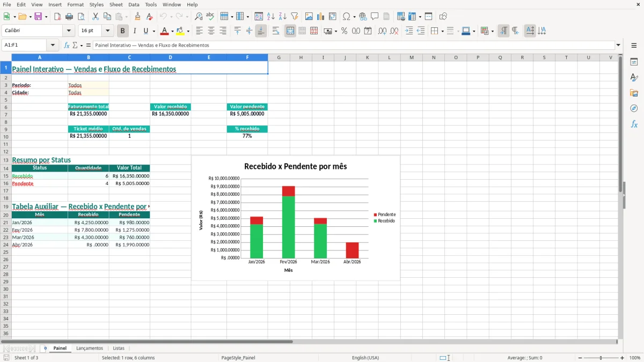This screenshot has width=644, height=362.
Task: Click Add Decimal Place icon
Action: click(383, 31)
